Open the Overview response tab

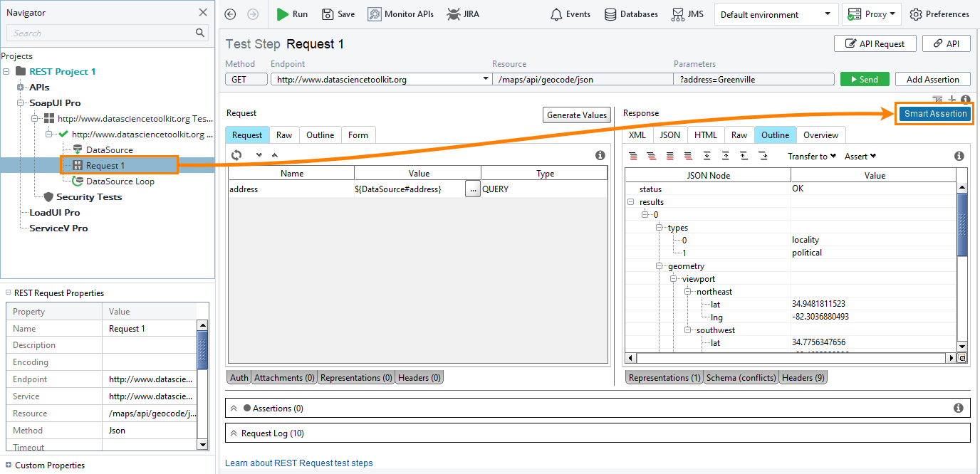(x=821, y=135)
